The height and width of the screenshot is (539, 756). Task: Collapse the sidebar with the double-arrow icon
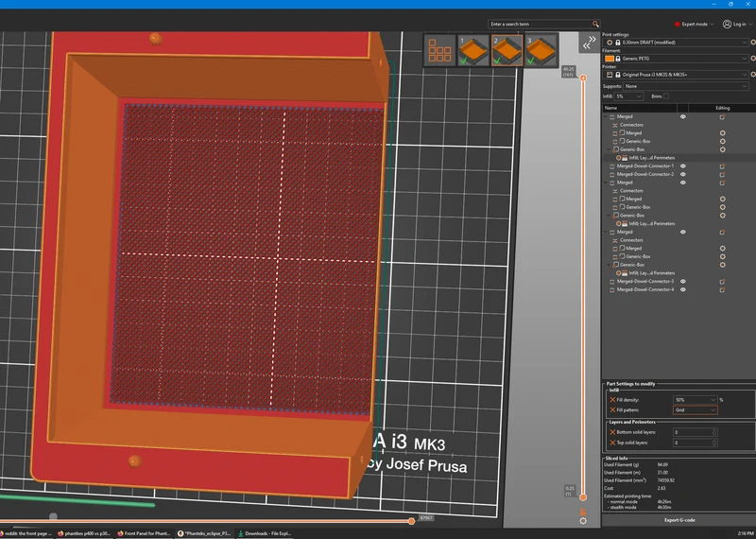[x=589, y=43]
